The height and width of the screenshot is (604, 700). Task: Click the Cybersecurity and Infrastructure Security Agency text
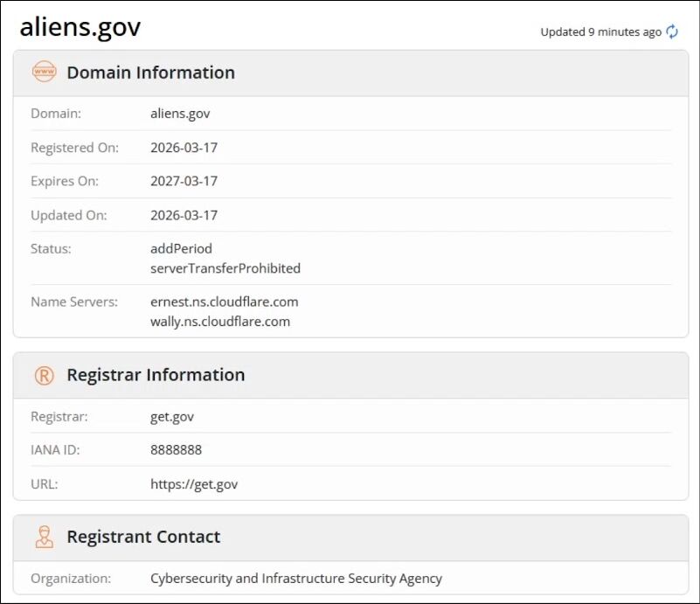(x=296, y=579)
